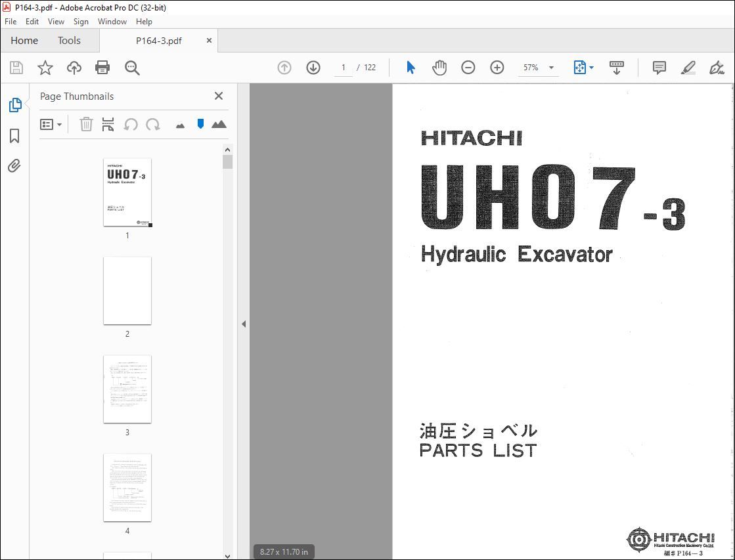This screenshot has height=560, width=735.
Task: Open the Print dialog
Action: (x=102, y=68)
